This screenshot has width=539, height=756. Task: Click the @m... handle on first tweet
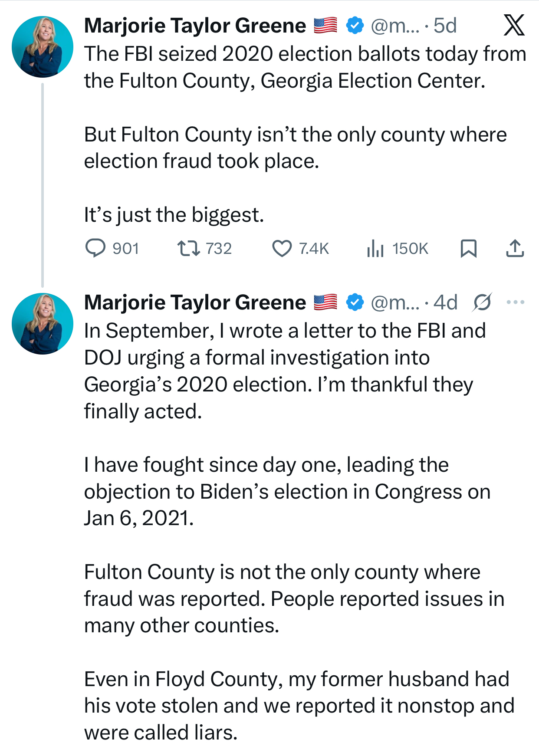coord(395,26)
